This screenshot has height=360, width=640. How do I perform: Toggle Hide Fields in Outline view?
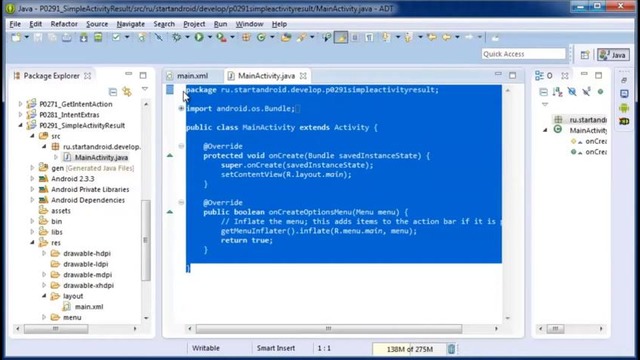(572, 92)
